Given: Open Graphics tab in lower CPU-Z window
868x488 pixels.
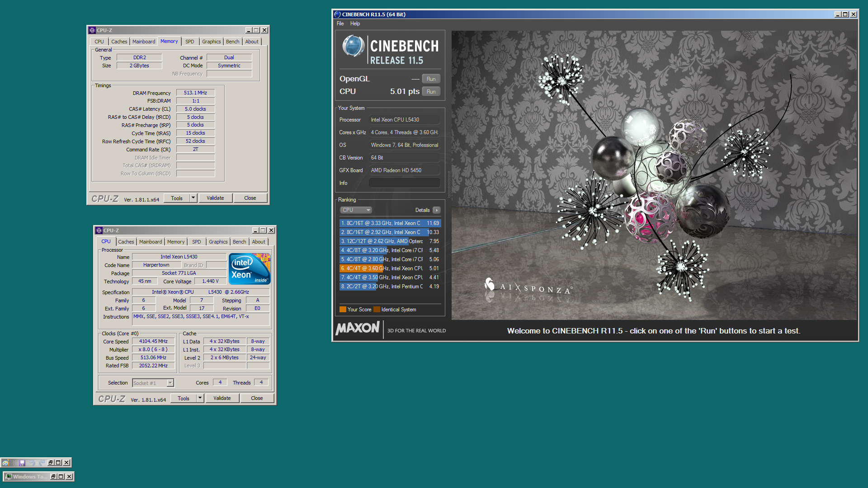Looking at the screenshot, I should tap(218, 242).
